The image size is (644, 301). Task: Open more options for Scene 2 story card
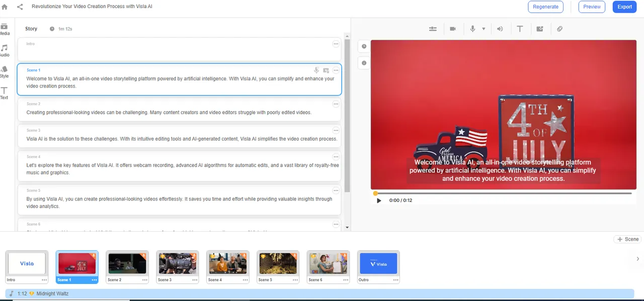coord(336,104)
